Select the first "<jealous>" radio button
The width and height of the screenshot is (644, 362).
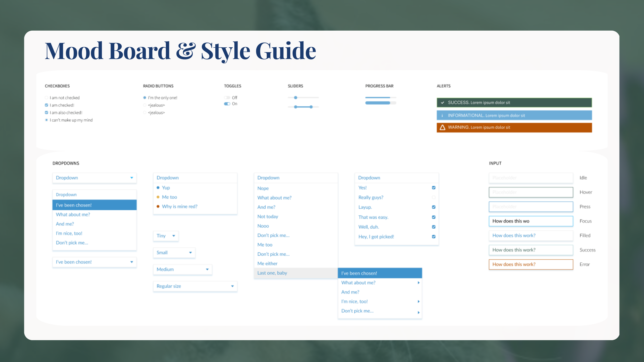145,105
